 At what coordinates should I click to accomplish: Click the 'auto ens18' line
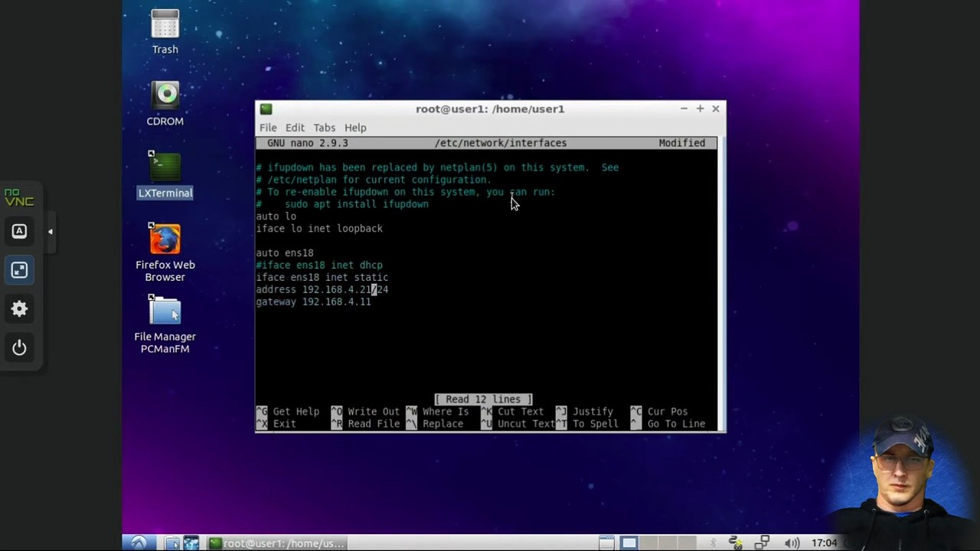pos(285,253)
